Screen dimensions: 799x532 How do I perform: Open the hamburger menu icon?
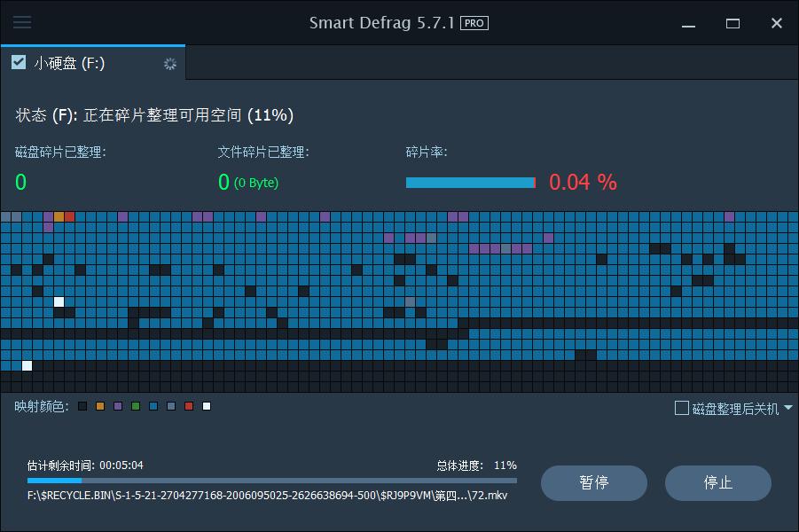22,22
